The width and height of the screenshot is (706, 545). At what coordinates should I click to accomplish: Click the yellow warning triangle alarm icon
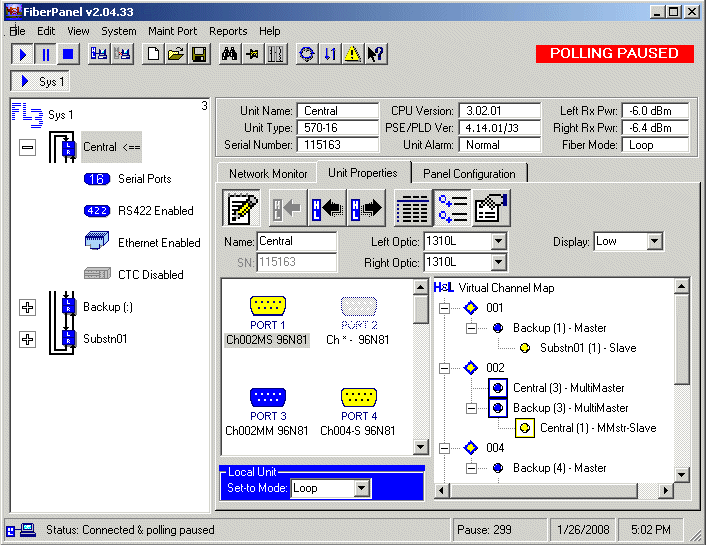click(352, 54)
